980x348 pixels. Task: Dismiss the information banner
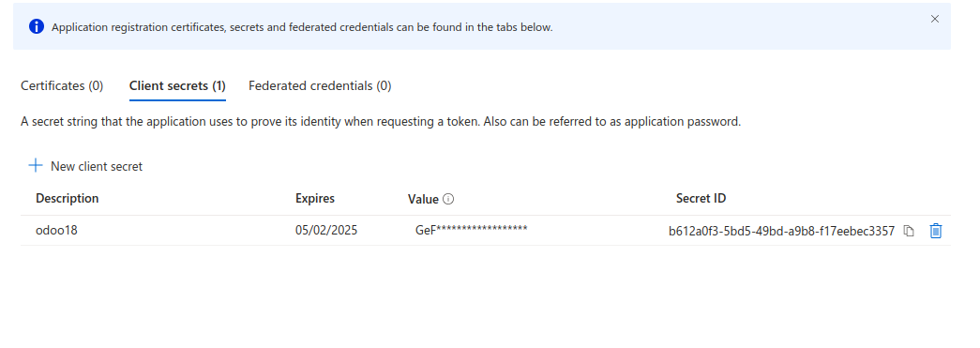coord(935,19)
